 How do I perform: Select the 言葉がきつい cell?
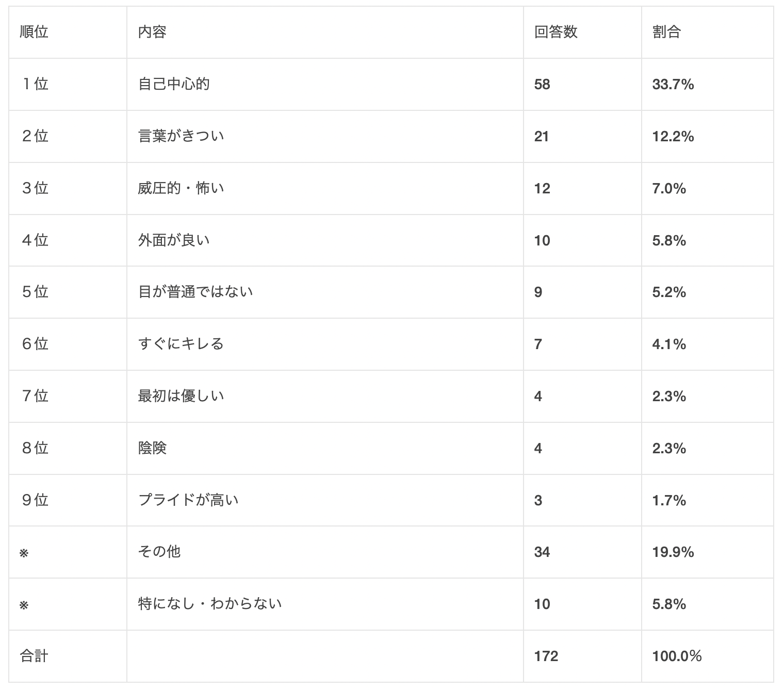181,136
